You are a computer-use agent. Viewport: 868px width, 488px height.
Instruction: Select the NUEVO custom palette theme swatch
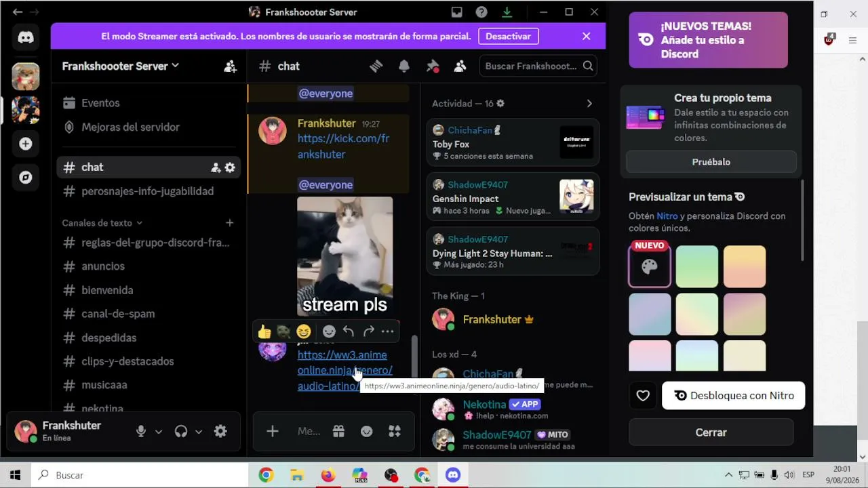[650, 266]
